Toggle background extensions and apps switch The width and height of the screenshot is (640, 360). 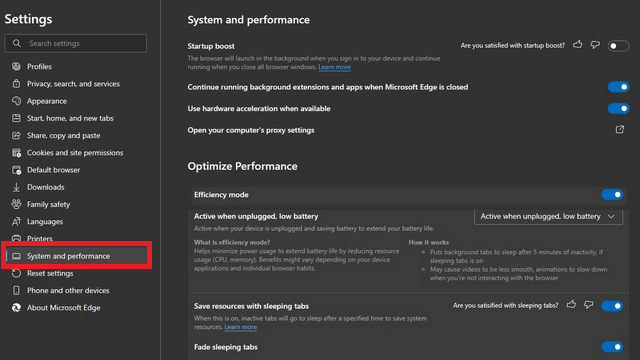coord(618,87)
